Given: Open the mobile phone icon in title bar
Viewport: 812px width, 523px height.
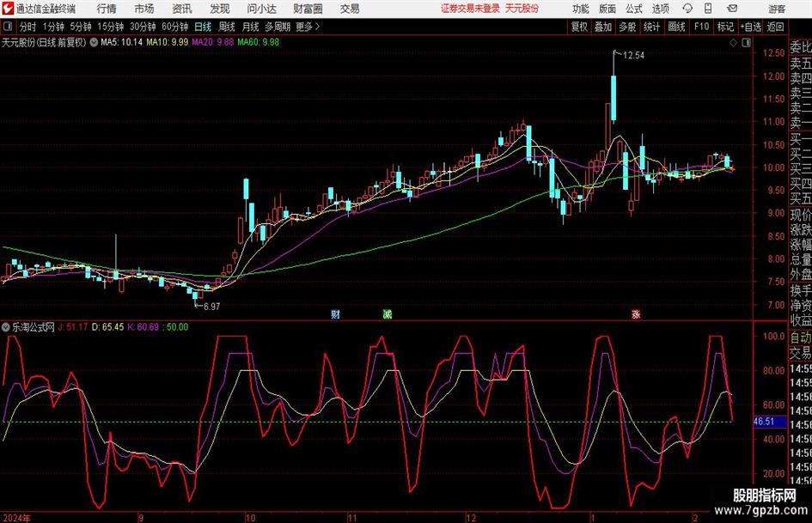Looking at the screenshot, I should (708, 9).
